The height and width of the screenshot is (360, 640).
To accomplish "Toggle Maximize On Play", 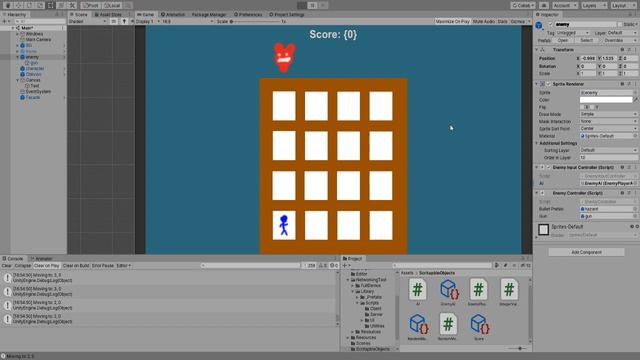I will click(x=452, y=21).
